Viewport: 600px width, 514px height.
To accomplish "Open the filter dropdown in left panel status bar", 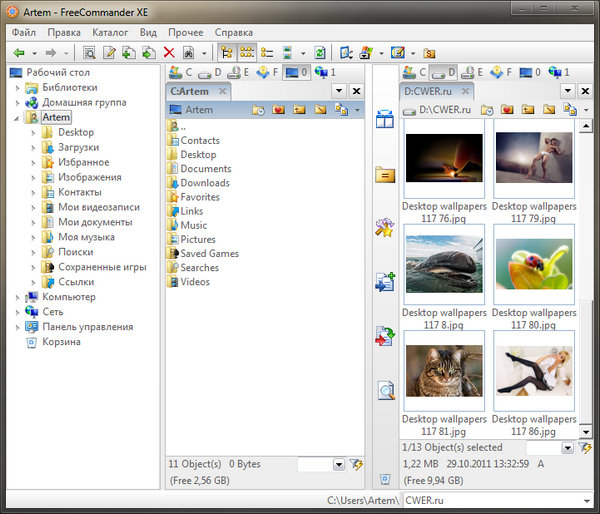I will (338, 465).
